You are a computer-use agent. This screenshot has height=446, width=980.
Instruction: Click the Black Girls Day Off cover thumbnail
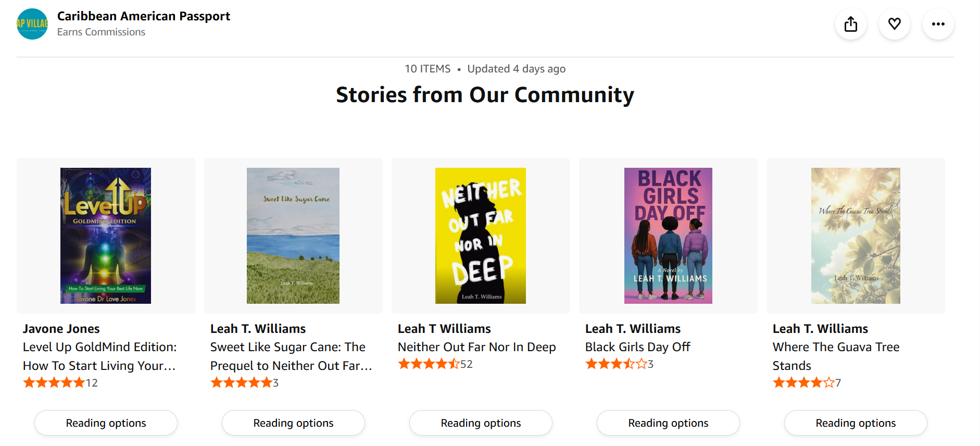coord(668,235)
